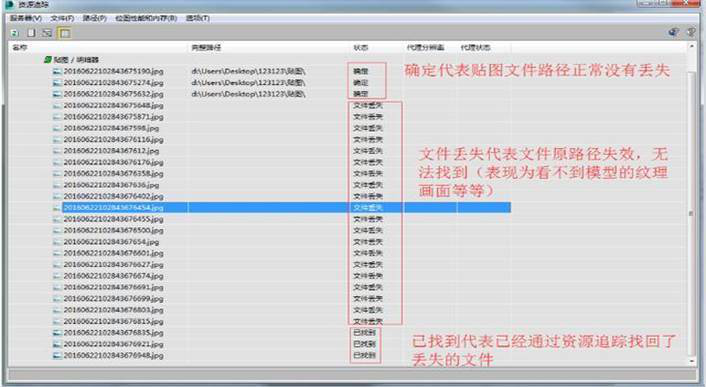Image resolution: width=706 pixels, height=387 pixels.
Task: Open the 文件(F) menu
Action: pos(62,18)
